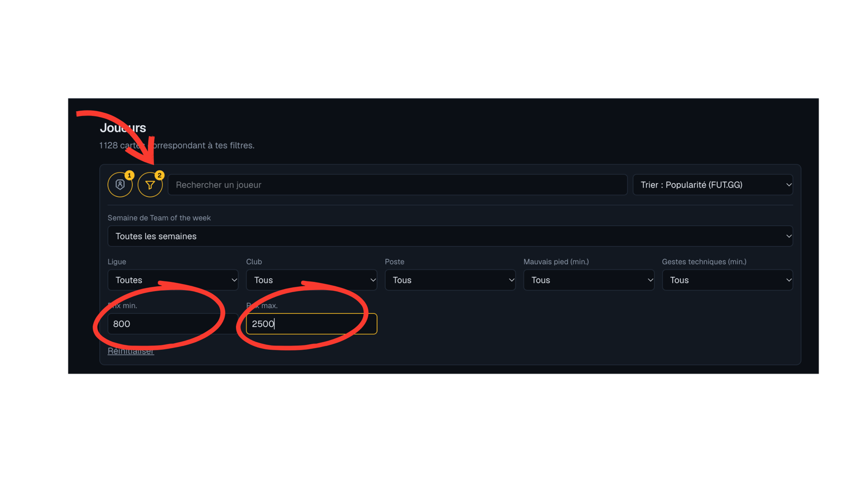
Task: Focus the Rechercher un joueur search box
Action: click(398, 185)
